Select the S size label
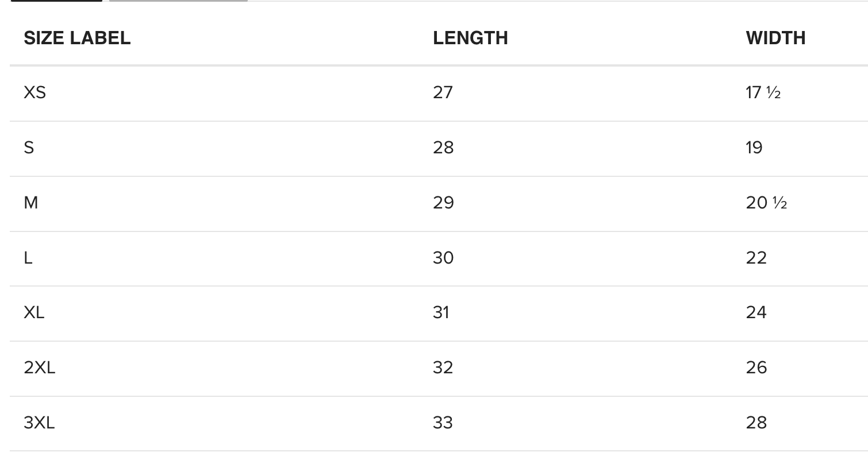This screenshot has height=456, width=868. pos(29,148)
